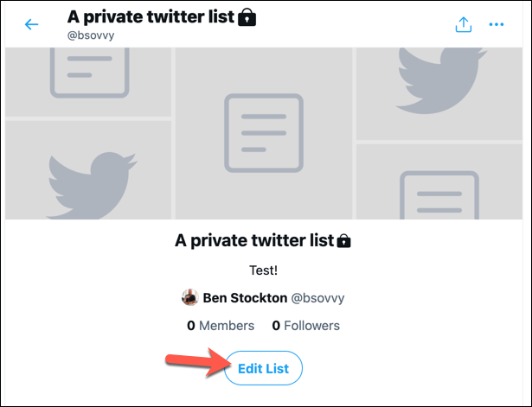Screen dimensions: 532x407
Task: Click the lock icon beside the bold list name
Action: point(344,239)
